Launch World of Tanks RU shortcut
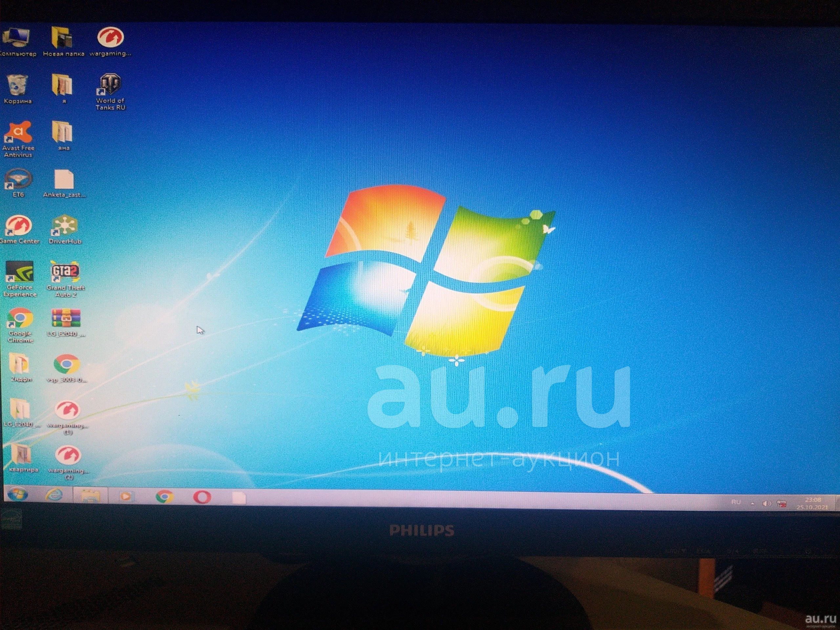 point(110,92)
